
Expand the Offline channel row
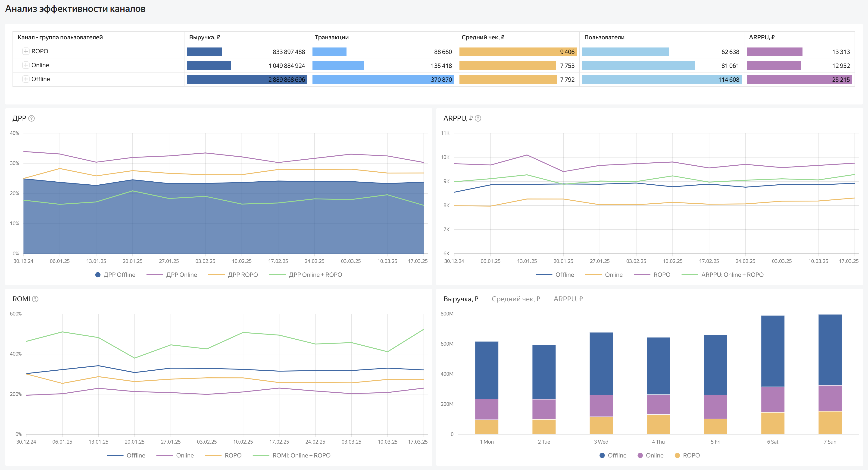[26, 79]
